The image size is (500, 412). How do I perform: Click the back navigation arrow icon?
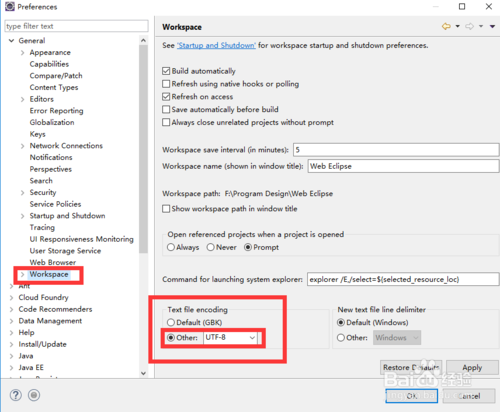point(446,26)
